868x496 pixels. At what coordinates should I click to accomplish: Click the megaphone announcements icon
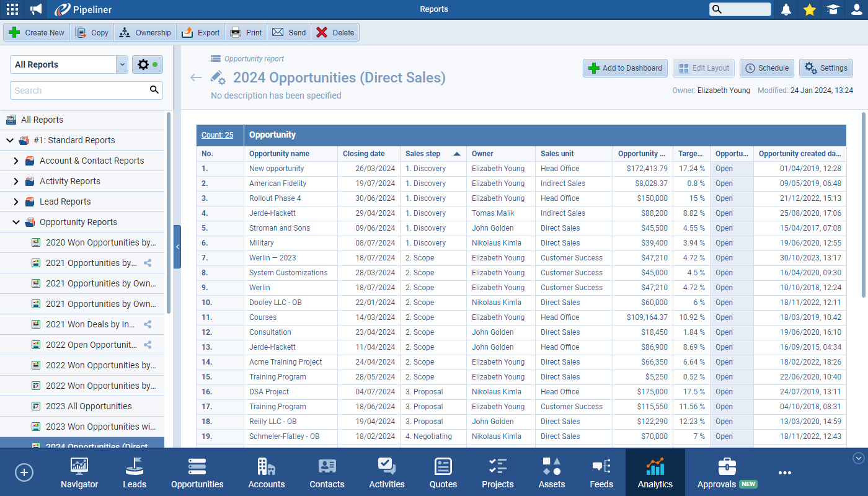tap(37, 9)
